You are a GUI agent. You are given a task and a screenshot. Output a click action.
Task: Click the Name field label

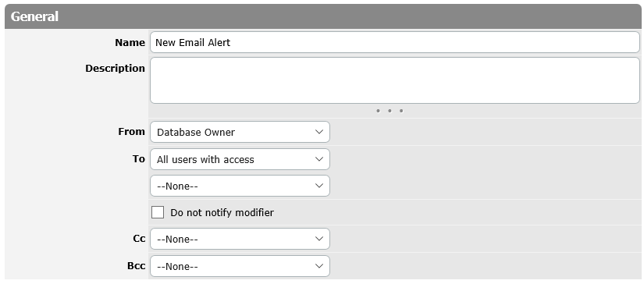coord(130,43)
